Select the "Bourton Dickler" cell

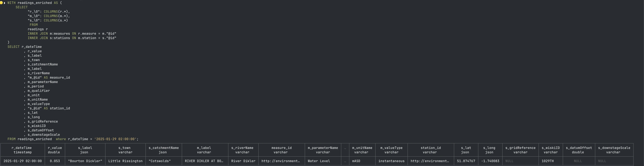(85, 161)
